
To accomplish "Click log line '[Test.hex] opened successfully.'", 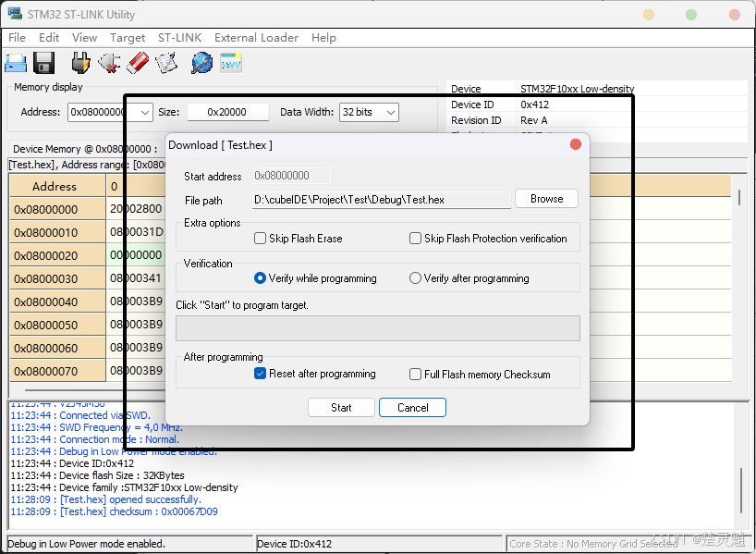I will [x=105, y=499].
